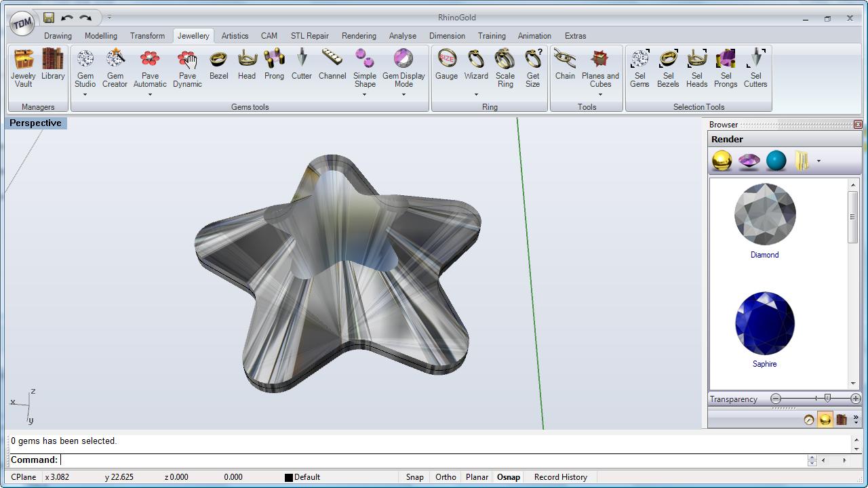868x488 pixels.
Task: Expand the Simple Shape dropdown arrow
Action: (365, 95)
